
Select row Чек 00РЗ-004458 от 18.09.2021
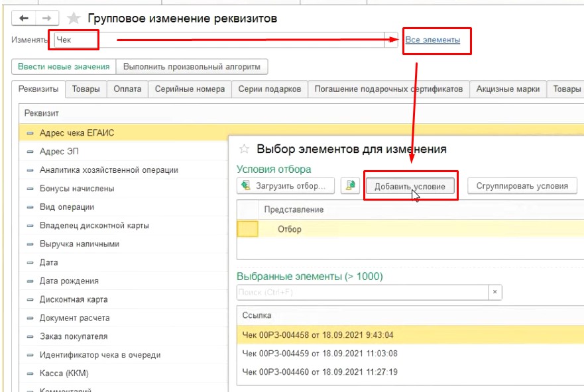pos(410,335)
